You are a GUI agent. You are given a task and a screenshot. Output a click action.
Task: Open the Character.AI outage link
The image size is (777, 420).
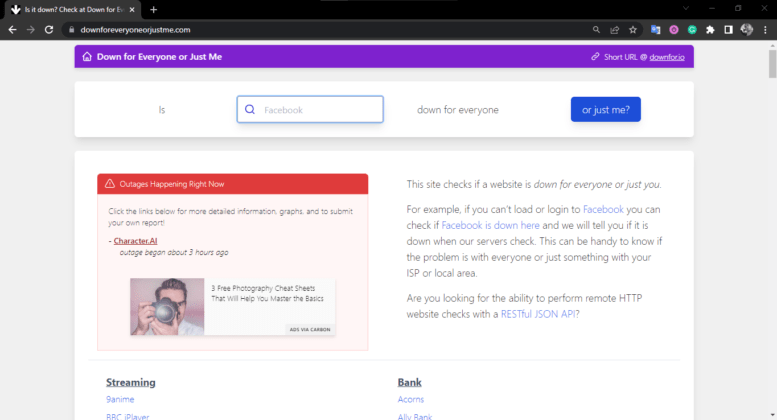[x=135, y=241]
